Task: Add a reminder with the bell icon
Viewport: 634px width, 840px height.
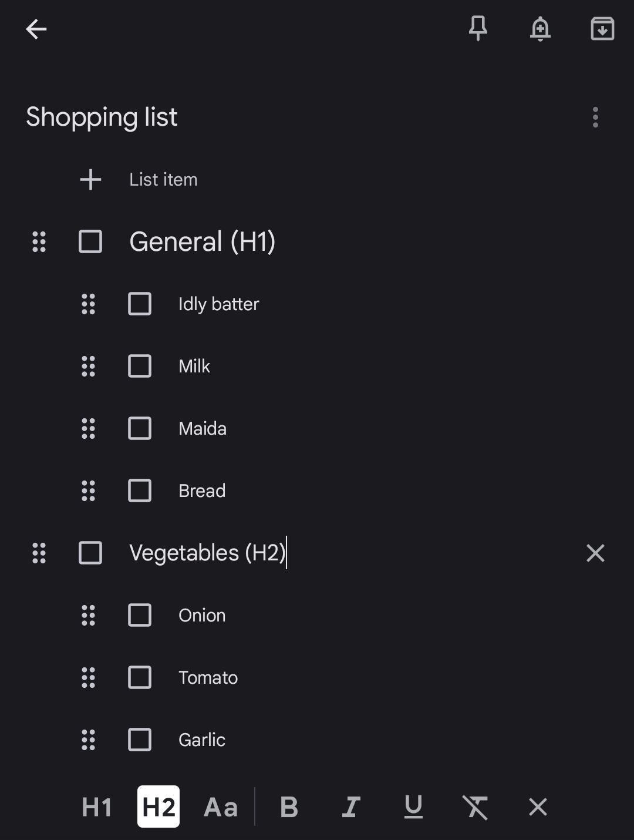Action: (540, 28)
